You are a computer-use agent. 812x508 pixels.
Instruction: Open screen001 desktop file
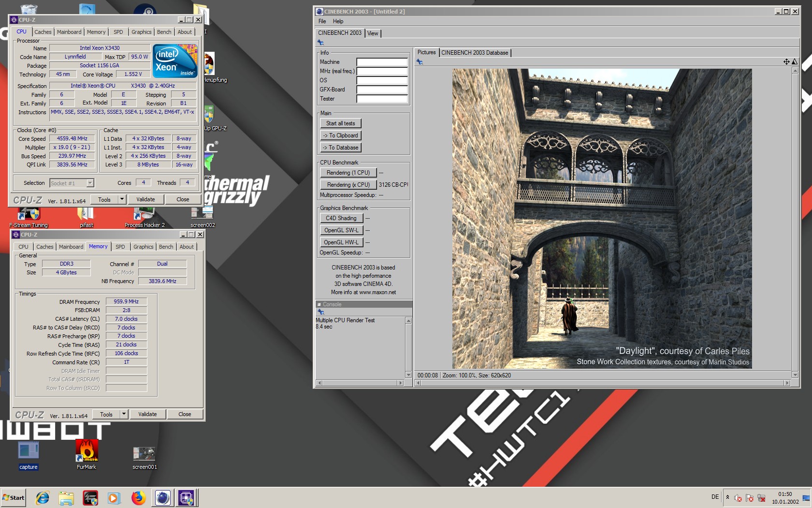[x=145, y=458]
